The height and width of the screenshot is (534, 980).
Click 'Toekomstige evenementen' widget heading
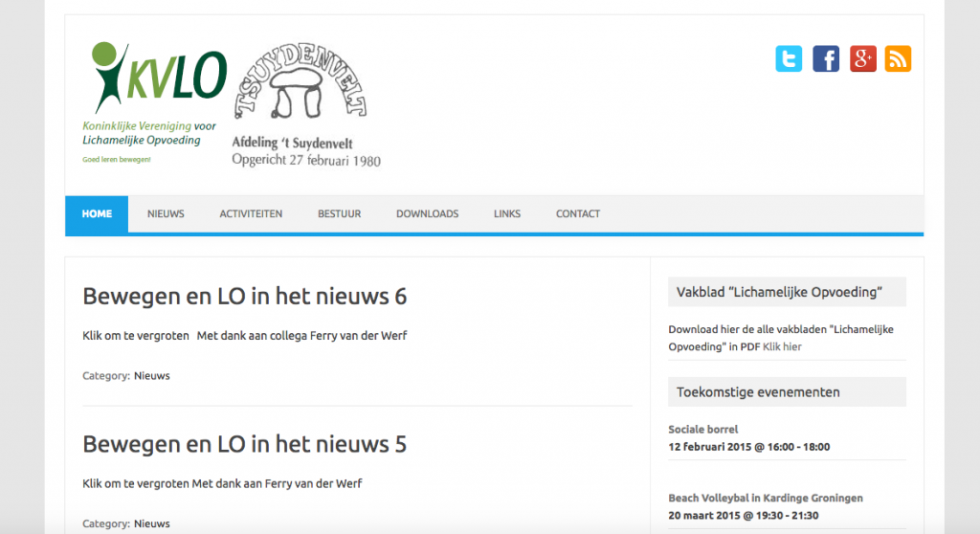click(x=787, y=392)
